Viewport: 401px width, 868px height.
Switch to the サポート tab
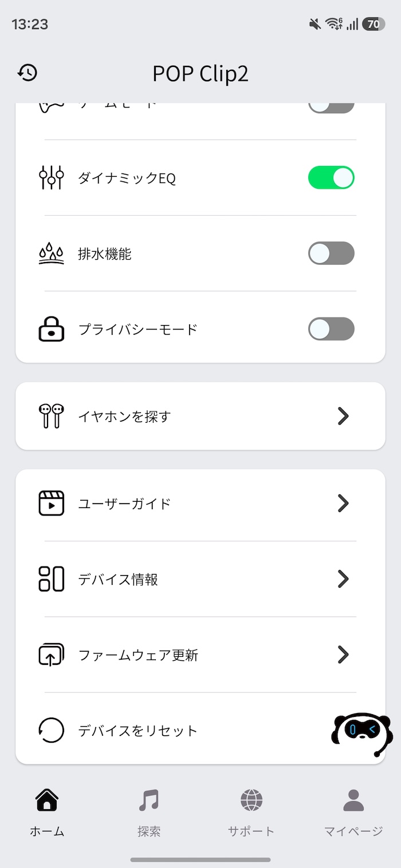(251, 812)
